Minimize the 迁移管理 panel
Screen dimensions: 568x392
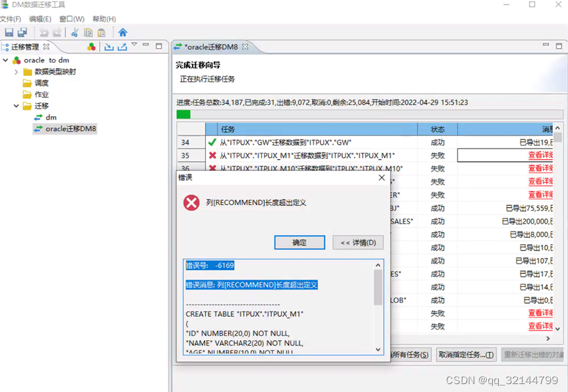click(146, 45)
